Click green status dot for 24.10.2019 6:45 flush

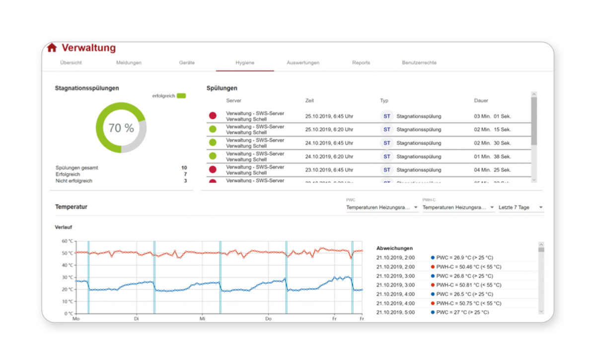213,143
